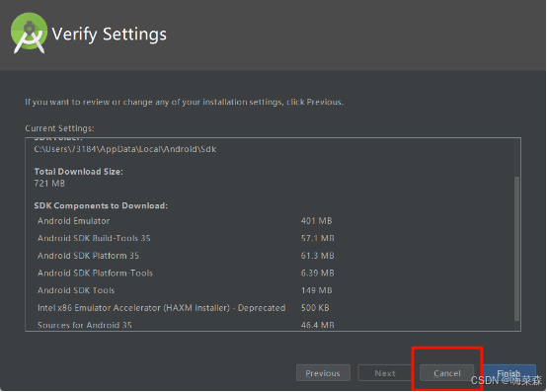Select Android SDK Platform 35 row

point(186,256)
